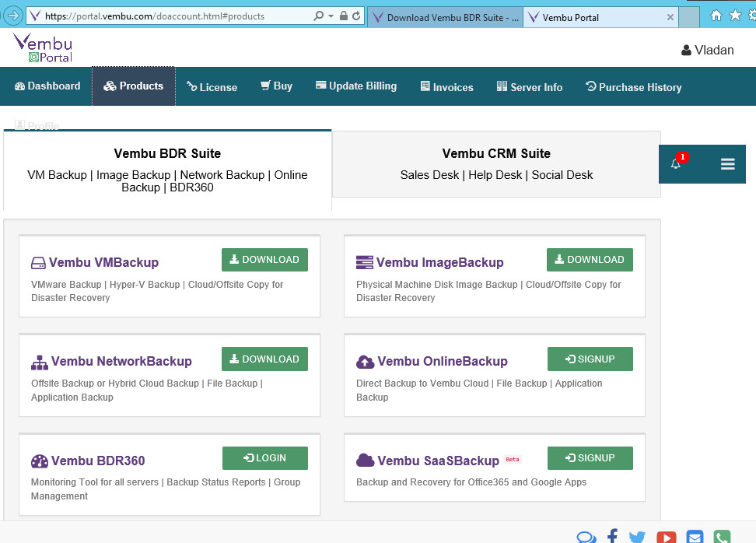Open the Vladan user account menu

click(x=707, y=50)
